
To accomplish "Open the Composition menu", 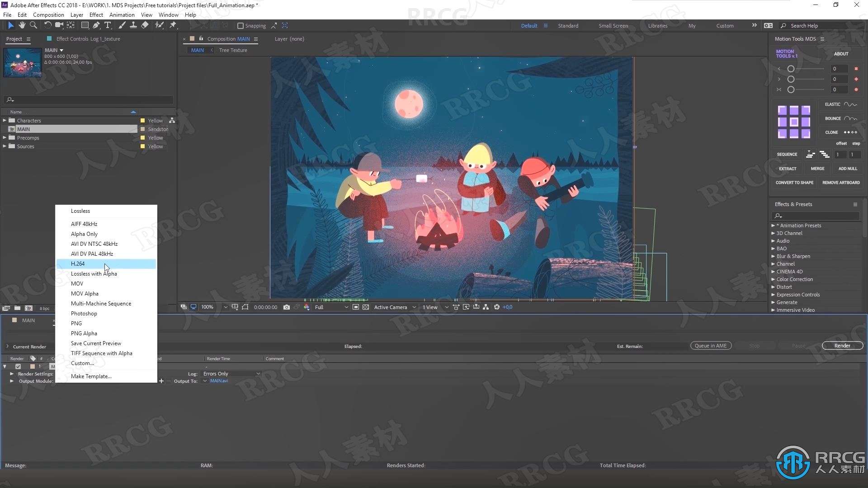I will (x=48, y=14).
